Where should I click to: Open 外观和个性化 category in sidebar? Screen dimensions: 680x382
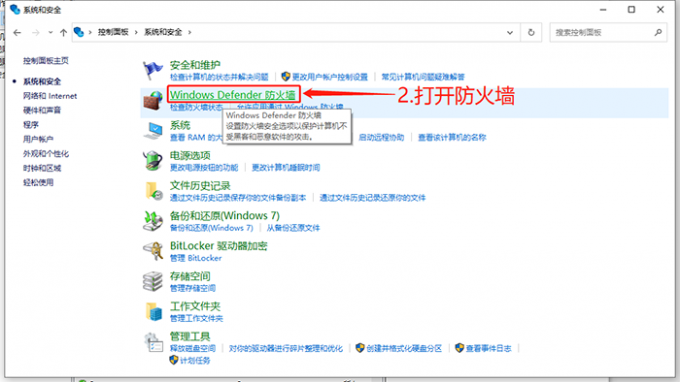46,153
